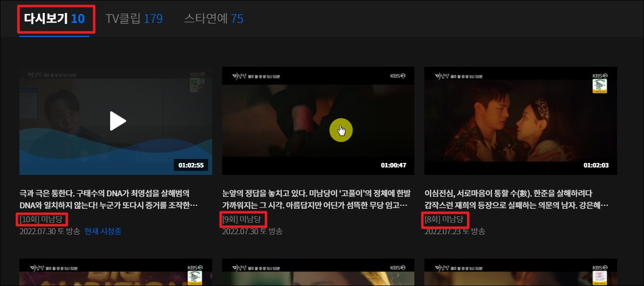Click the 01:00:47 duration badge
This screenshot has width=644, height=286.
393,165
